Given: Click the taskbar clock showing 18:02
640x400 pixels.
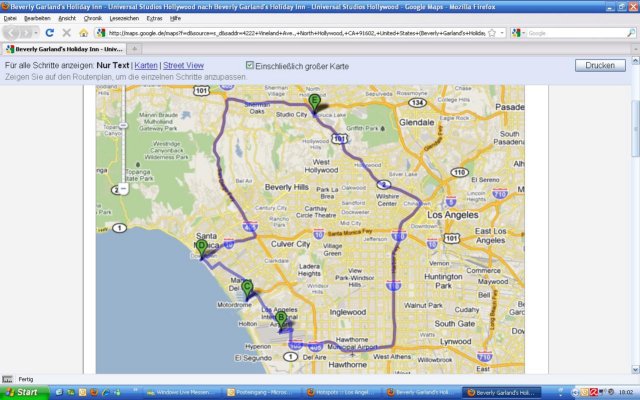Looking at the screenshot, I should pyautogui.click(x=625, y=393).
